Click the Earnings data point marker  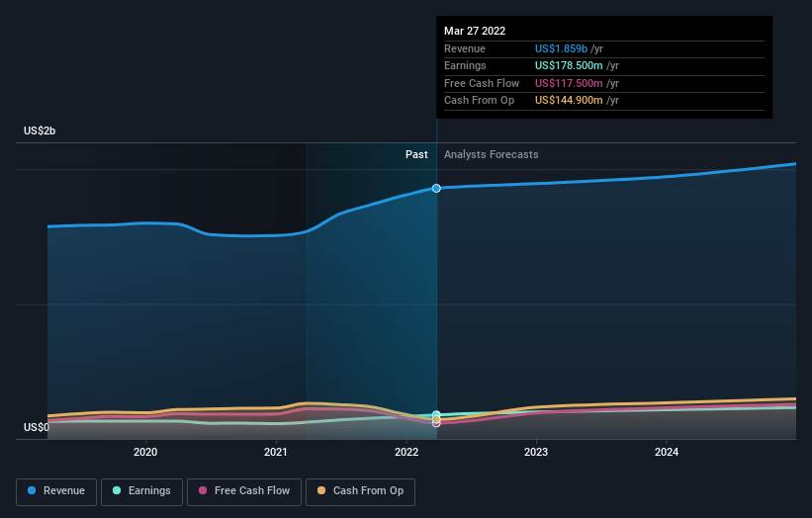[436, 414]
